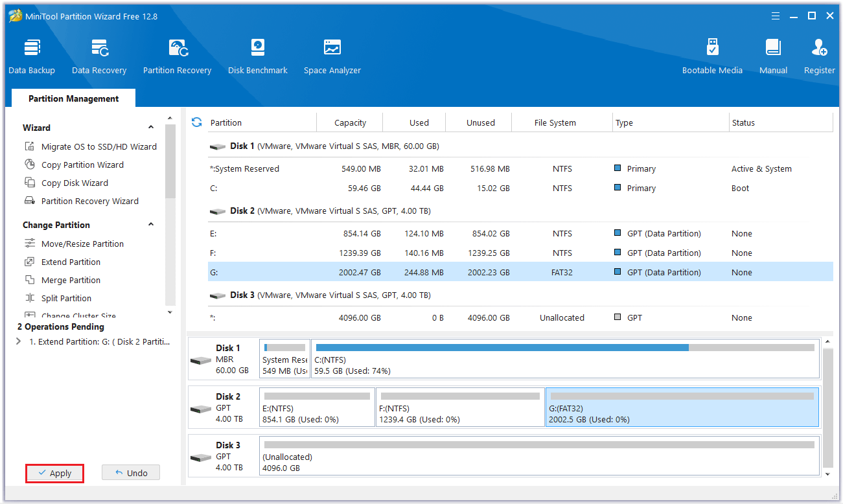843x504 pixels.
Task: Open the Manual
Action: click(x=773, y=56)
